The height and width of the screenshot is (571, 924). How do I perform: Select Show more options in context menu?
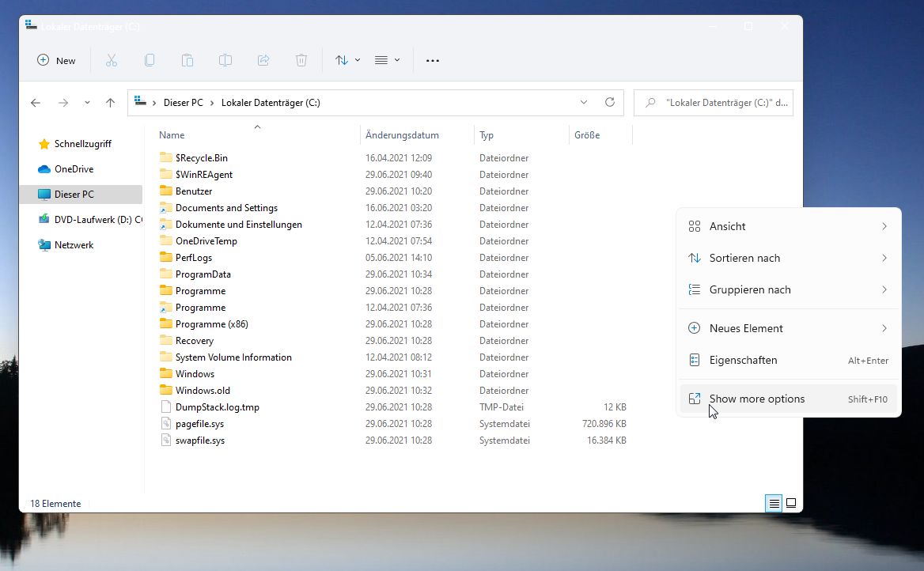pos(756,399)
